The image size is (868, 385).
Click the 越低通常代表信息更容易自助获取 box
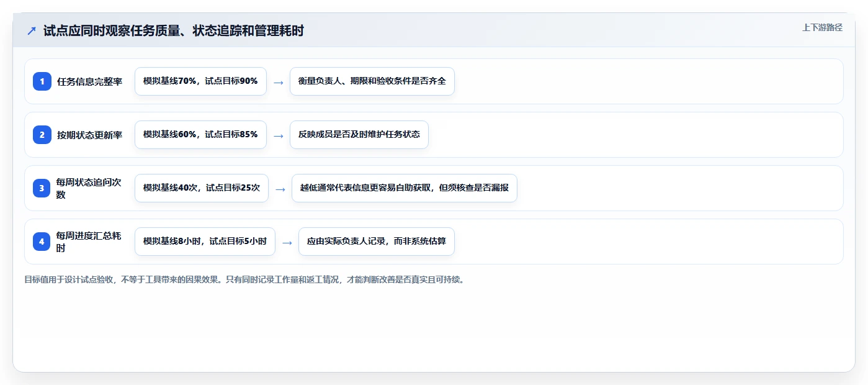(x=405, y=188)
